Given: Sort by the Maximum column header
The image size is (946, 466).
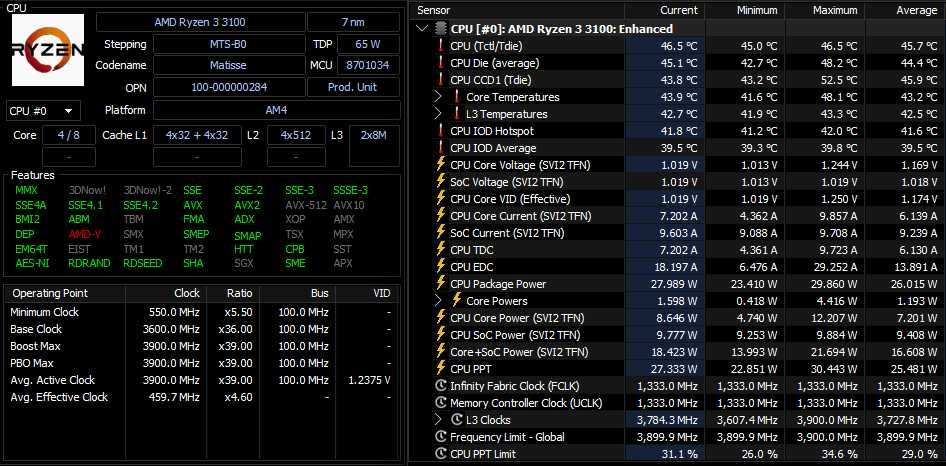Looking at the screenshot, I should pos(825,10).
